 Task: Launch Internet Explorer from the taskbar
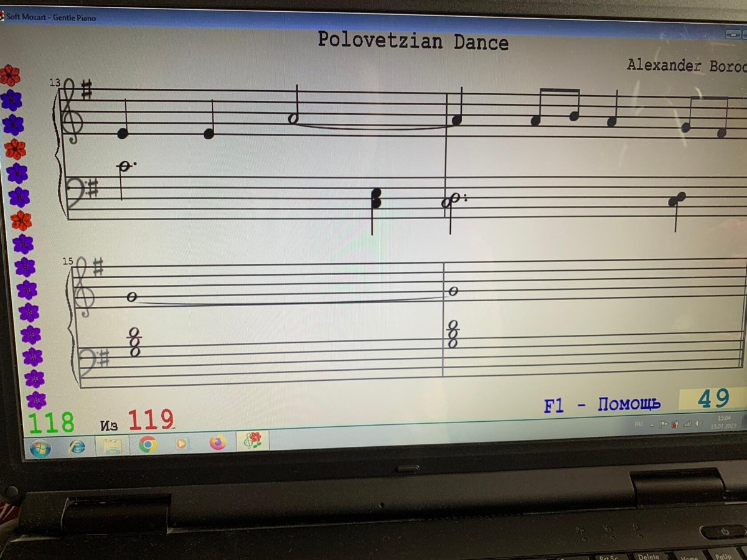77,446
